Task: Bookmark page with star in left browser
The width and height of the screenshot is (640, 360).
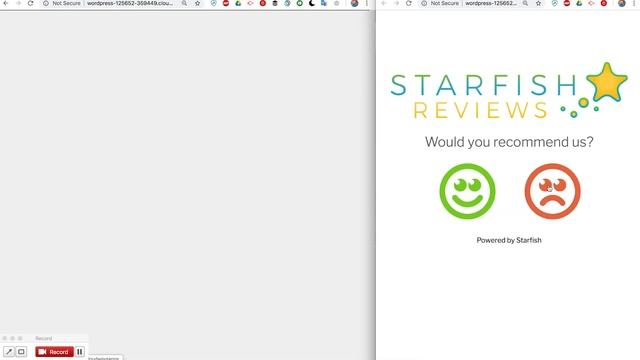Action: coord(198,3)
